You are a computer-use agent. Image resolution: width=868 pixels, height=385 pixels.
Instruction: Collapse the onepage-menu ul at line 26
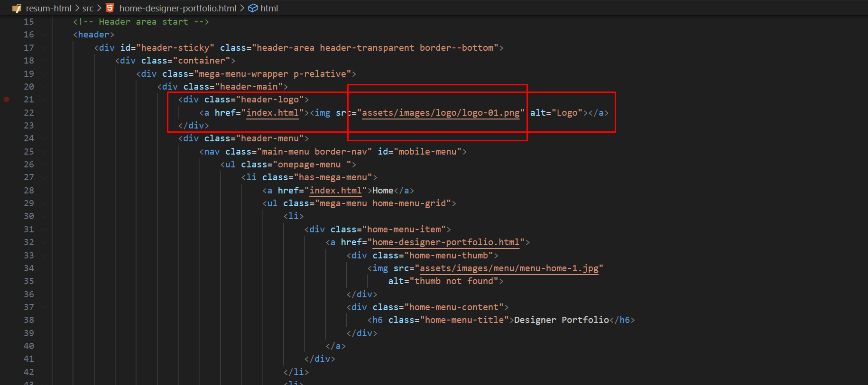click(44, 165)
